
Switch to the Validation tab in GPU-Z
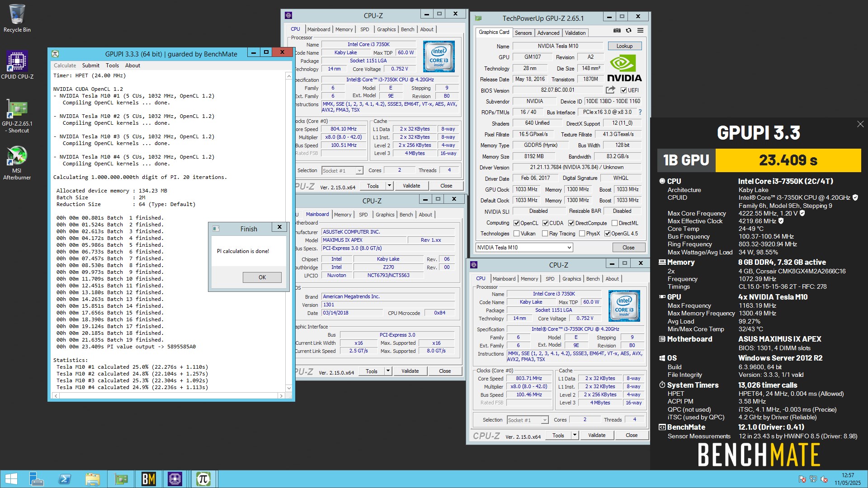tap(575, 33)
